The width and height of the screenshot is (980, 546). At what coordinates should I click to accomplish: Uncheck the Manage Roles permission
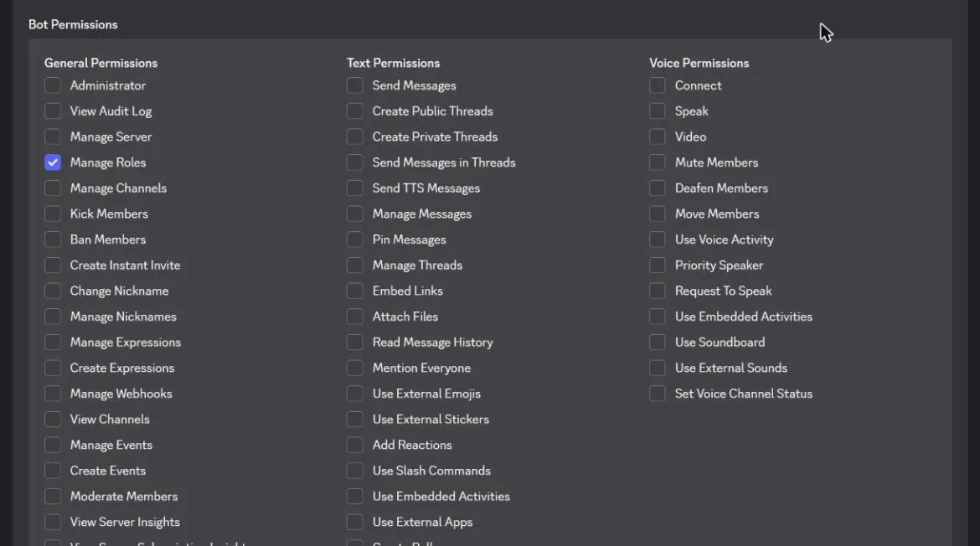pyautogui.click(x=53, y=162)
